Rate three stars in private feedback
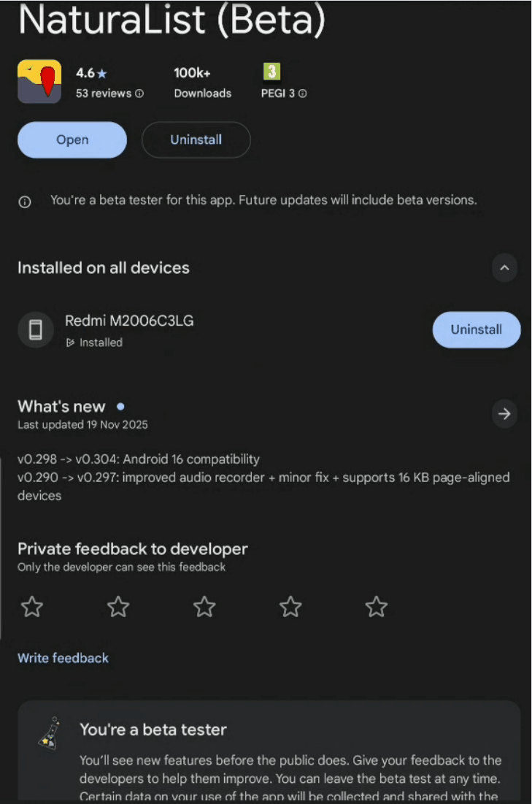 pyautogui.click(x=204, y=606)
